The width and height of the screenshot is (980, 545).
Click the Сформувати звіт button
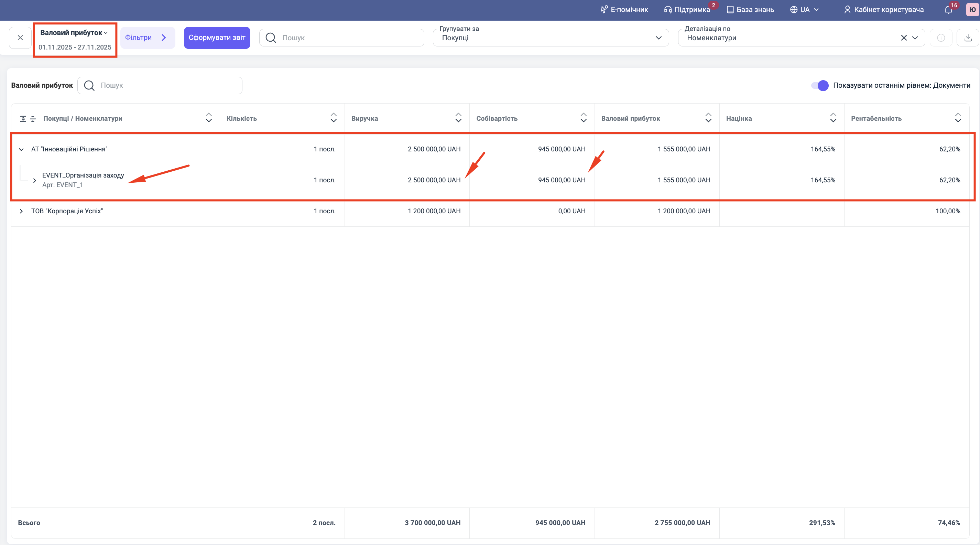(x=217, y=38)
